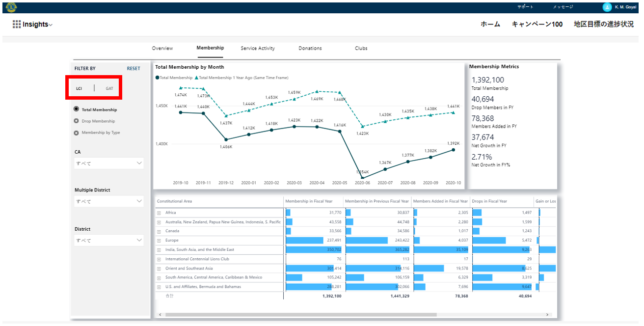Click the Lions Club logo icon

[x=11, y=7]
